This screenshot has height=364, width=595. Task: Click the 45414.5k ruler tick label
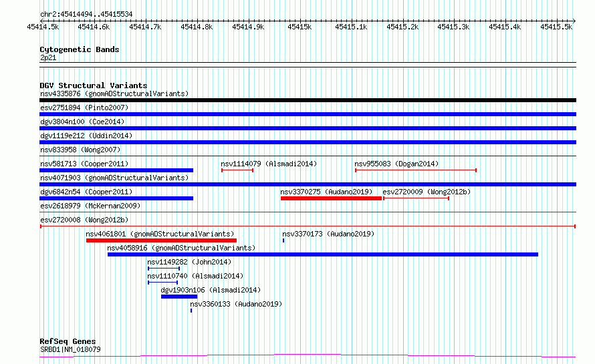[43, 27]
